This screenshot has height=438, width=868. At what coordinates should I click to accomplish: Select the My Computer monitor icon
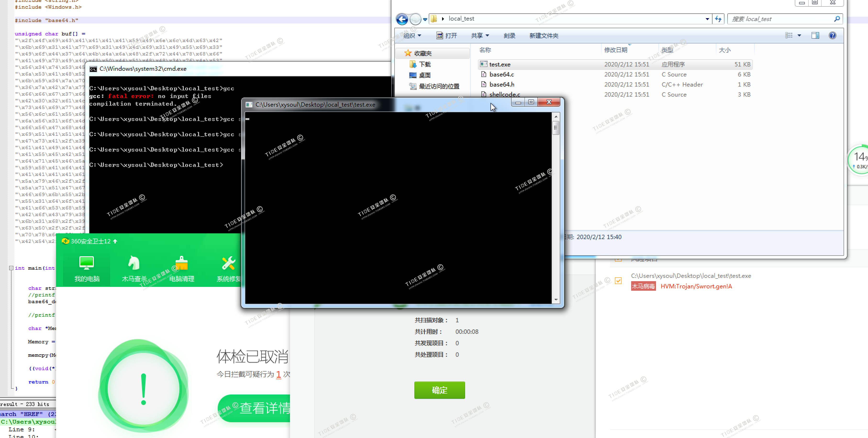coord(87,263)
